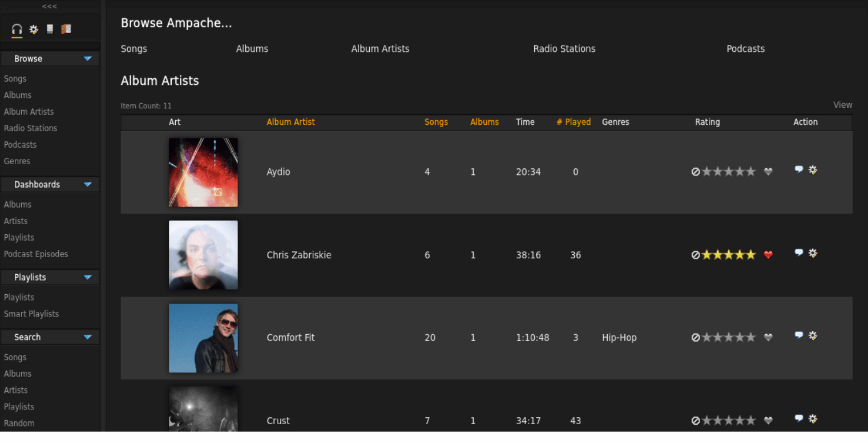Open the Chris Zabriskie artist link
The height and width of the screenshot is (443, 868).
click(x=298, y=255)
